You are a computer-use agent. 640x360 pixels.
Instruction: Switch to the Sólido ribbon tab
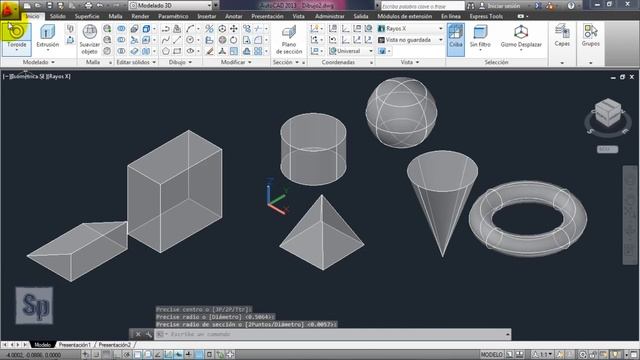(58, 16)
